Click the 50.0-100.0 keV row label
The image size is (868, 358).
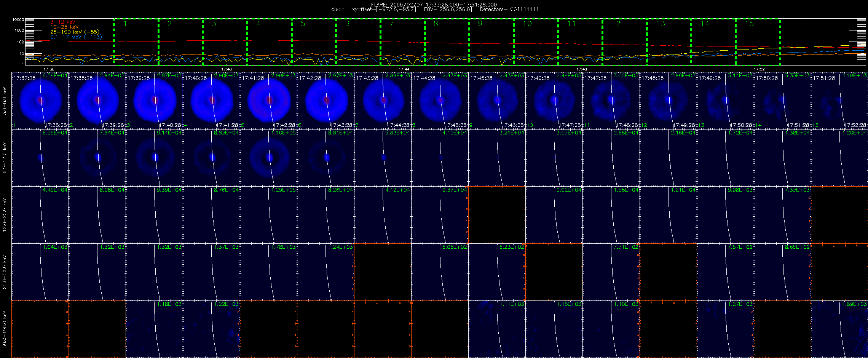point(5,329)
